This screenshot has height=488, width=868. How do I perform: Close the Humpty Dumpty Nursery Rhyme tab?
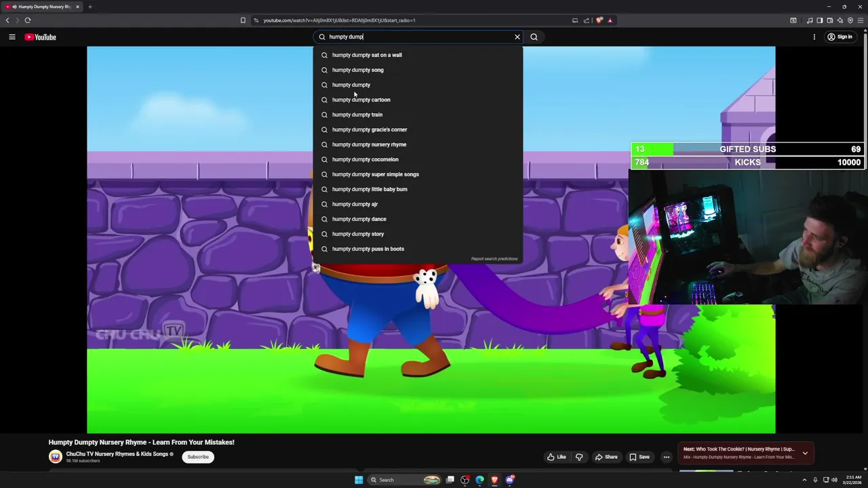pyautogui.click(x=77, y=7)
